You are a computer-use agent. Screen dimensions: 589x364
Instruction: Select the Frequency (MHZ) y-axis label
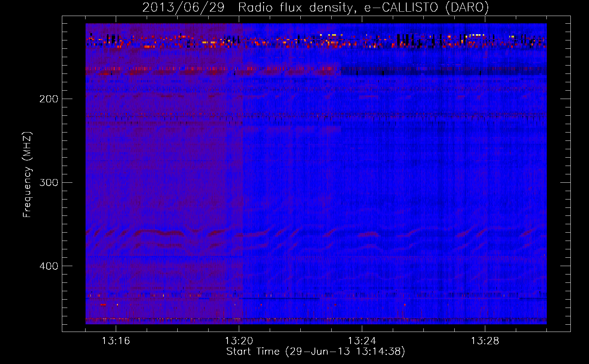(x=27, y=175)
